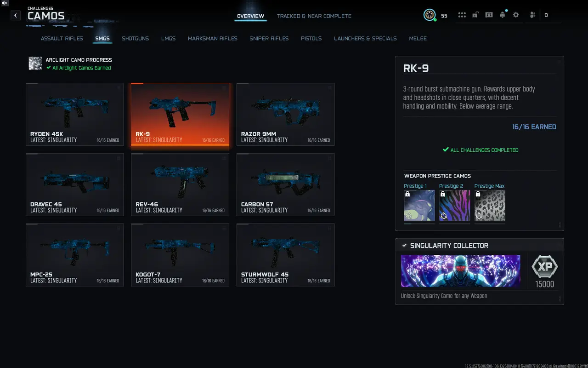Image resolution: width=588 pixels, height=368 pixels.
Task: Switch to the Melee category tab
Action: tap(418, 39)
